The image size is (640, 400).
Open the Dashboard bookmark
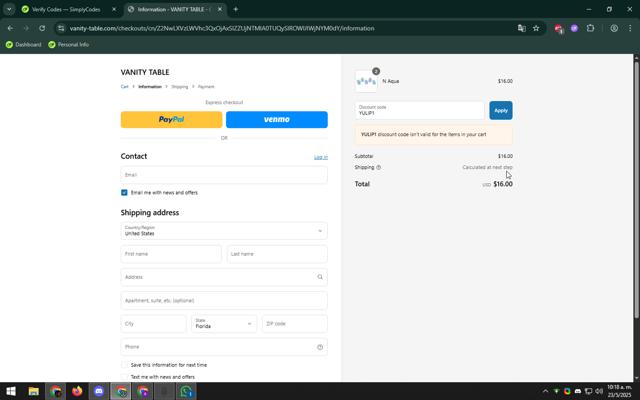(x=24, y=44)
